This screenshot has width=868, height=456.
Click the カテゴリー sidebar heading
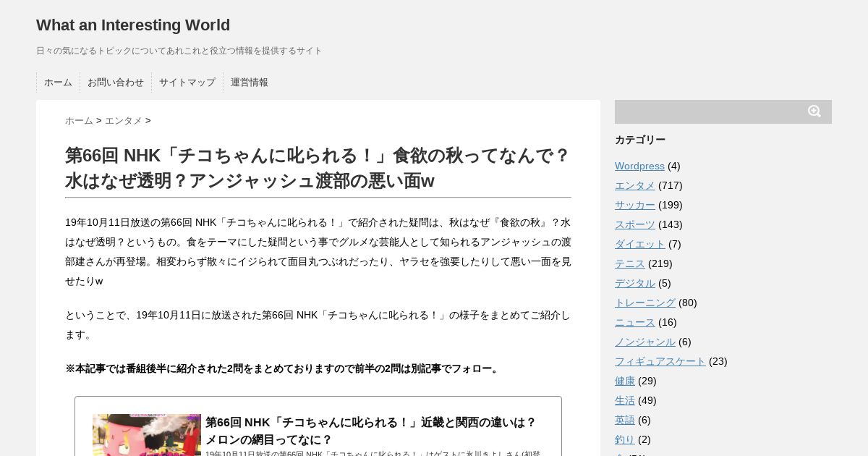(x=640, y=140)
